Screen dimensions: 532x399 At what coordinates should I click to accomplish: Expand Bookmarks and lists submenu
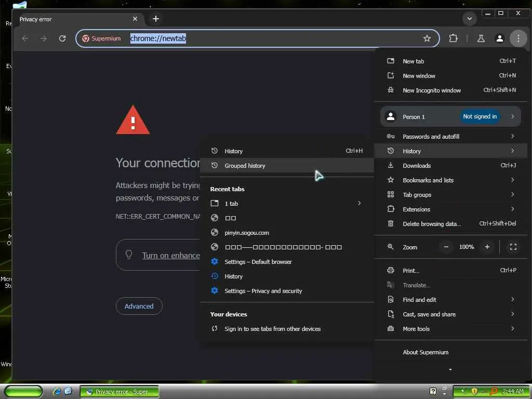click(451, 180)
